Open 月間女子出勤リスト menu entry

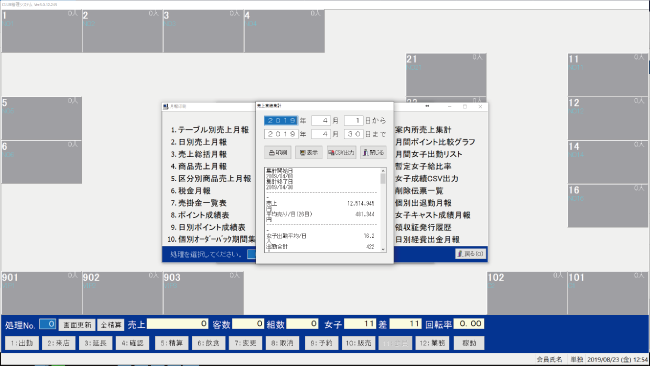428,154
